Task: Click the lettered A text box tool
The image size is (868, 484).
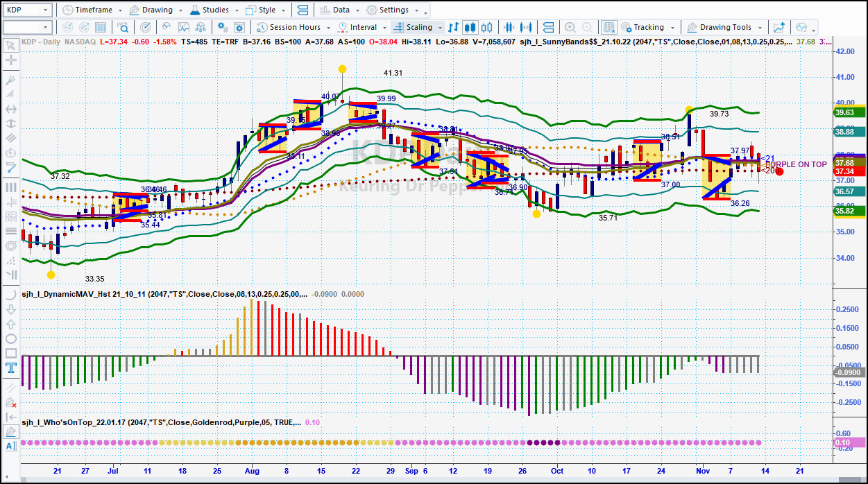Action: tap(11, 446)
